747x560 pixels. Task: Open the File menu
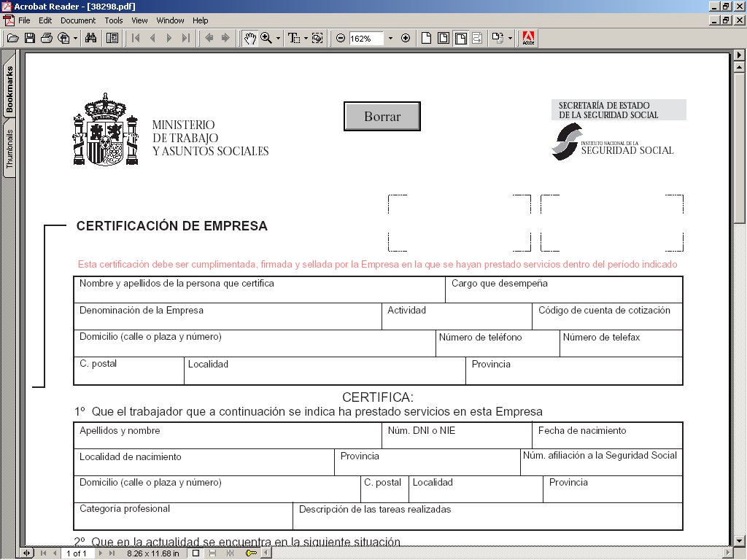coord(24,20)
